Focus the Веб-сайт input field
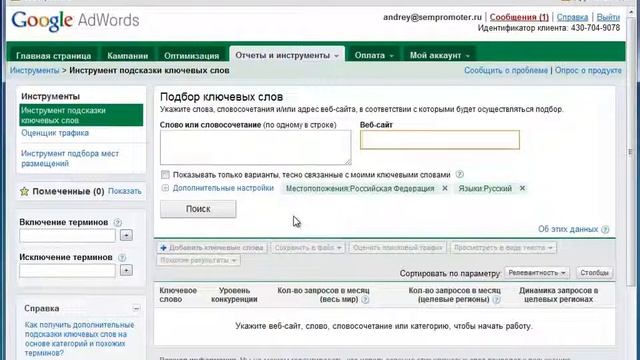Screen dimensions: 640x360 tap(440, 140)
